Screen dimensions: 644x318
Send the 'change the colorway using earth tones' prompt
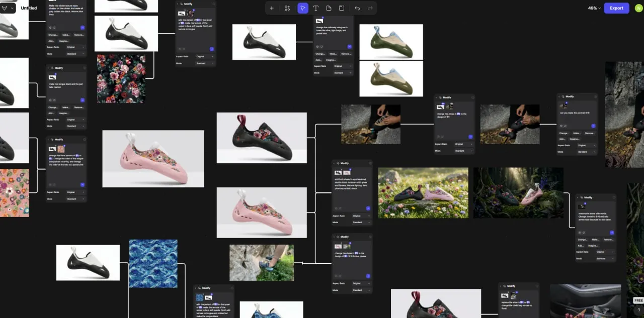[350, 47]
